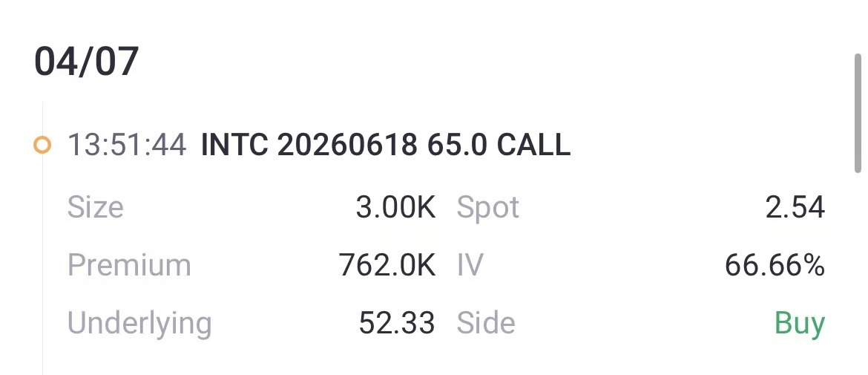
Task: Select the 52.33 underlying price value
Action: [397, 323]
